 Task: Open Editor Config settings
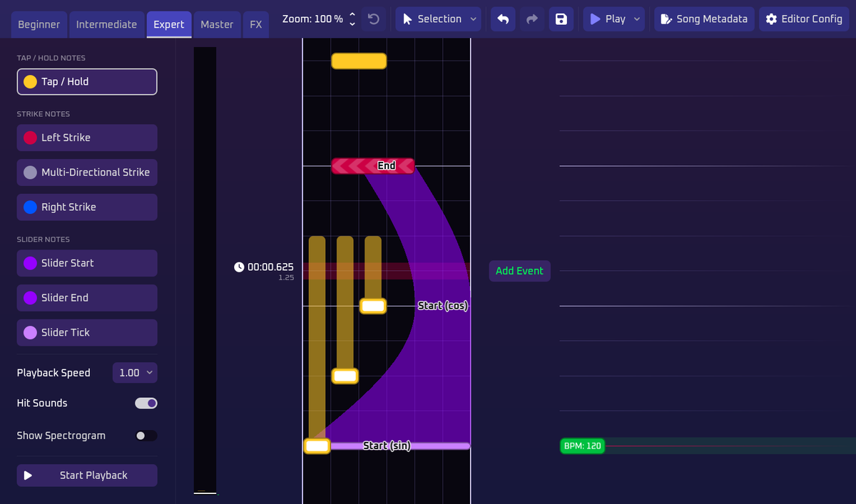tap(804, 19)
